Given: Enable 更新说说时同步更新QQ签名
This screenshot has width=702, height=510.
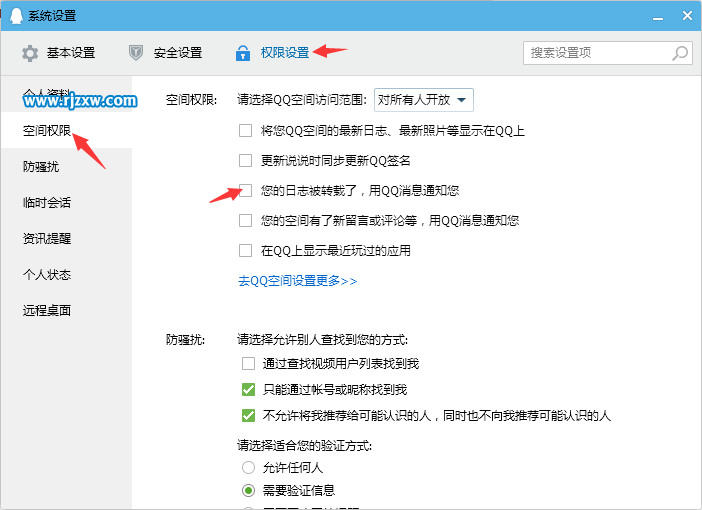Looking at the screenshot, I should tap(245, 160).
